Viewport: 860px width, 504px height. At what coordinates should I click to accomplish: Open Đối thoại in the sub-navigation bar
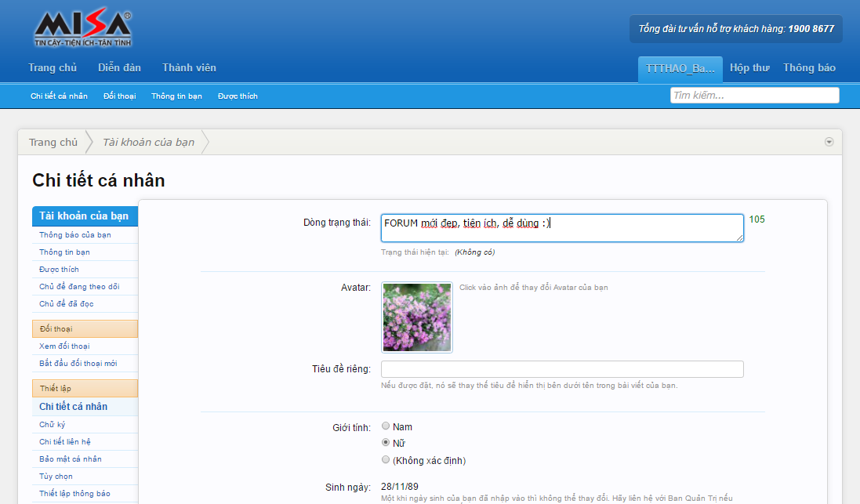pyautogui.click(x=119, y=96)
